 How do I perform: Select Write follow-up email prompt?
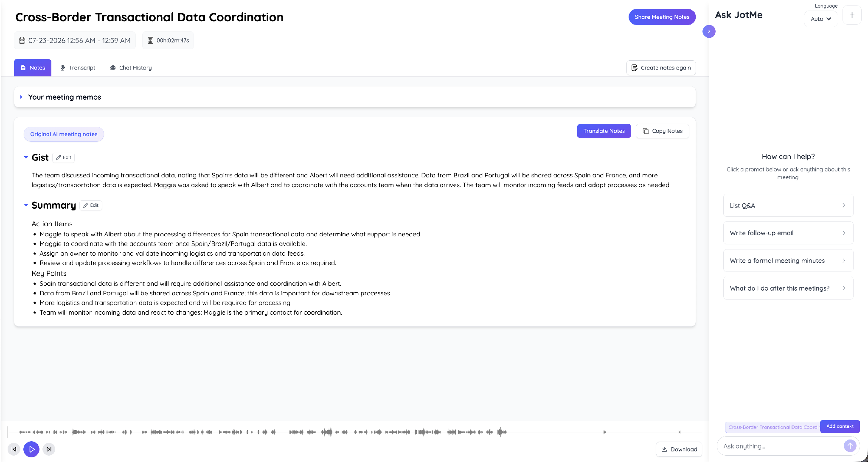click(x=788, y=233)
